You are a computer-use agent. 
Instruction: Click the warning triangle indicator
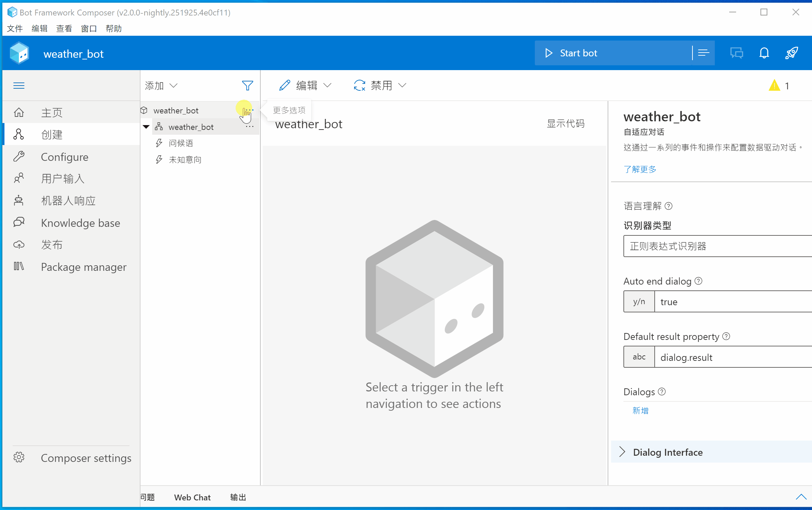point(774,85)
